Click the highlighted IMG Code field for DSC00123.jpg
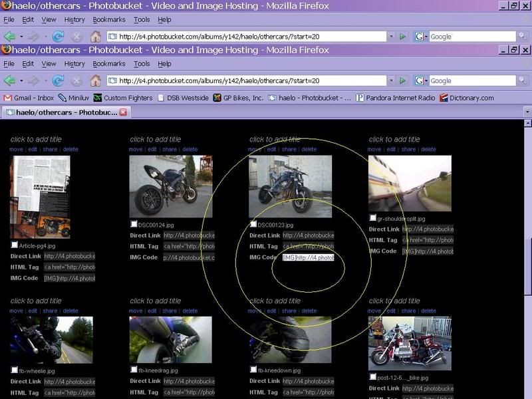Image resolution: width=532 pixels, height=399 pixels. point(308,257)
